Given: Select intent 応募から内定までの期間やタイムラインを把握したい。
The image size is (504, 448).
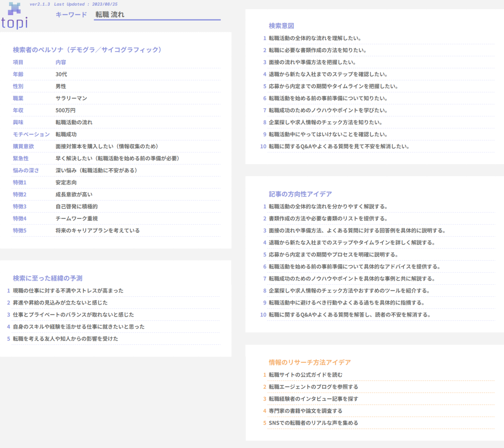Looking at the screenshot, I should [x=333, y=86].
